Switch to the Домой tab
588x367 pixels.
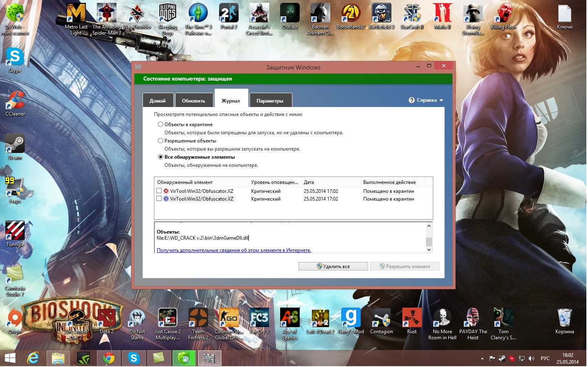click(x=158, y=100)
